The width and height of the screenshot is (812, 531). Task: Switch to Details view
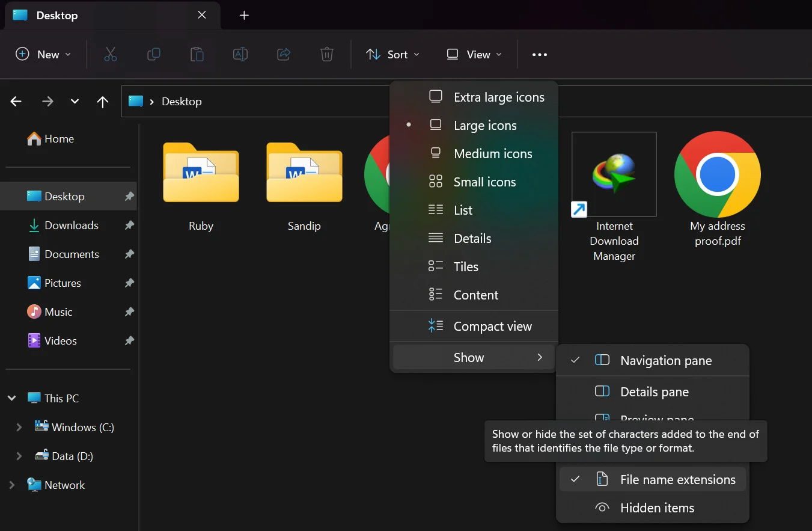point(474,239)
